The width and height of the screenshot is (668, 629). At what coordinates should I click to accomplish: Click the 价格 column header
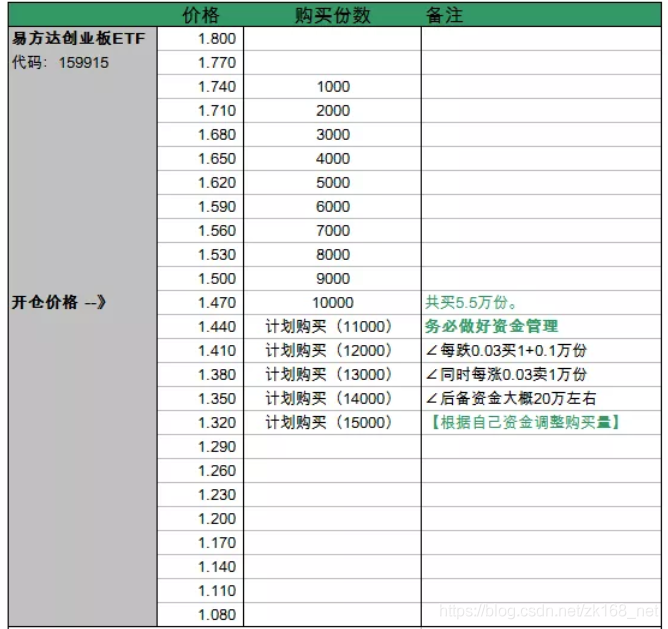tap(200, 16)
